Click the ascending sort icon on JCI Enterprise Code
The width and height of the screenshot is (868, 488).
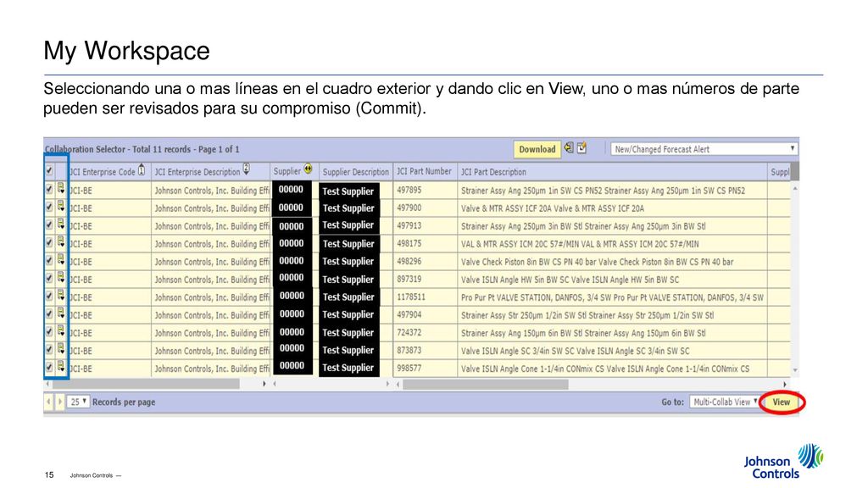142,169
